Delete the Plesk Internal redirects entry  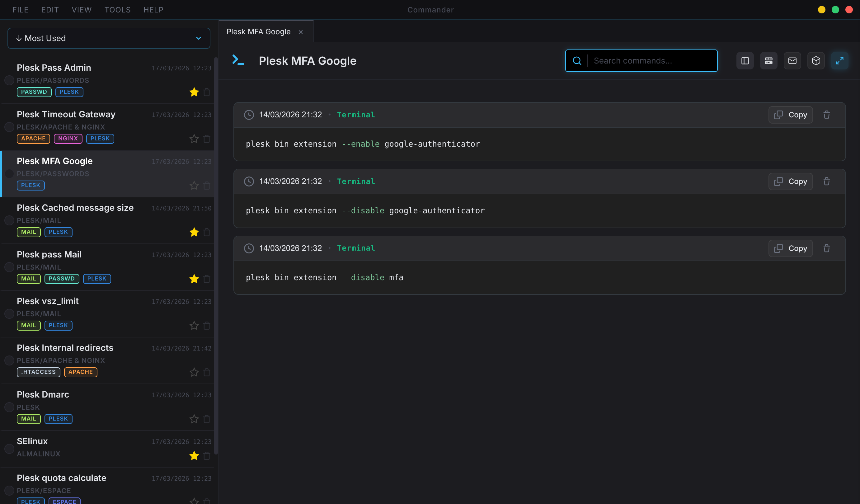tap(206, 372)
